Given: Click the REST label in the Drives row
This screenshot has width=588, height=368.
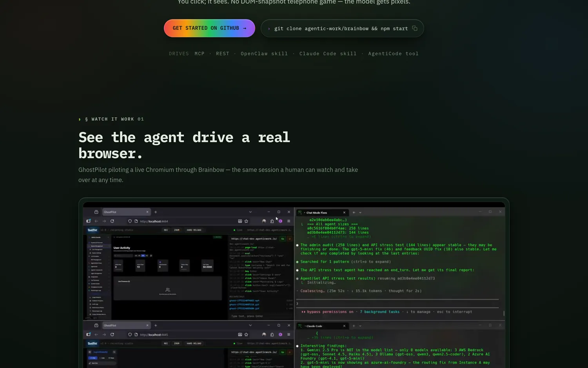Looking at the screenshot, I should (x=223, y=54).
